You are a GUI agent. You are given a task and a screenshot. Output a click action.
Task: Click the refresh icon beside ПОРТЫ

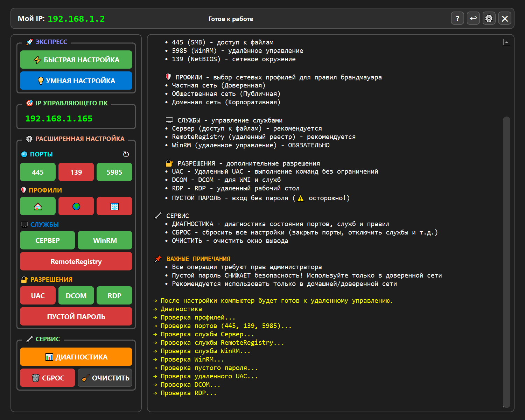click(x=126, y=154)
